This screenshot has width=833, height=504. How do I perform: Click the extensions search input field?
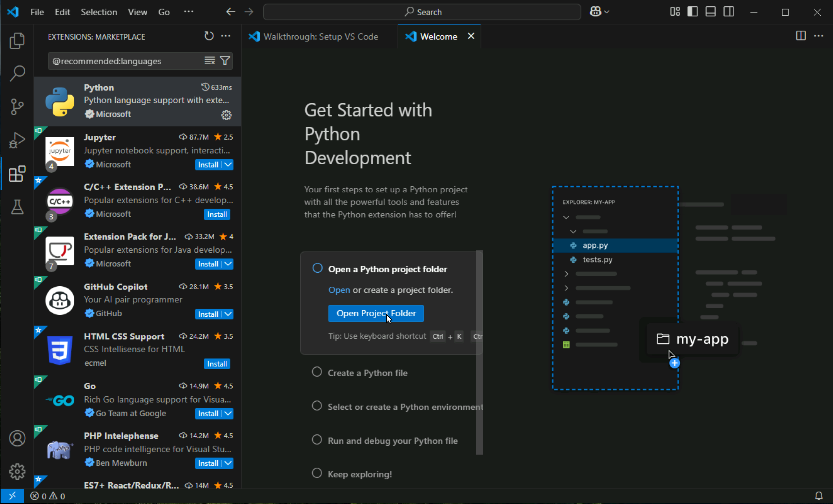pos(125,61)
